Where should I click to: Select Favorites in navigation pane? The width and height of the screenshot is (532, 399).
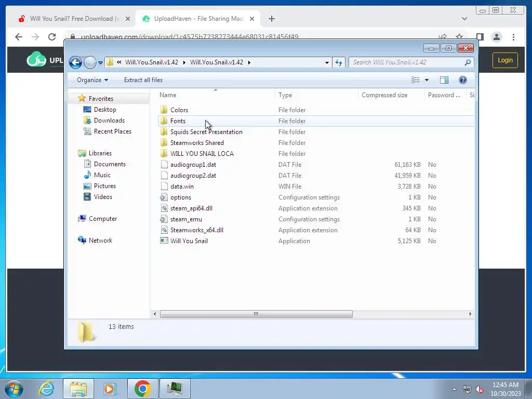[x=101, y=98]
